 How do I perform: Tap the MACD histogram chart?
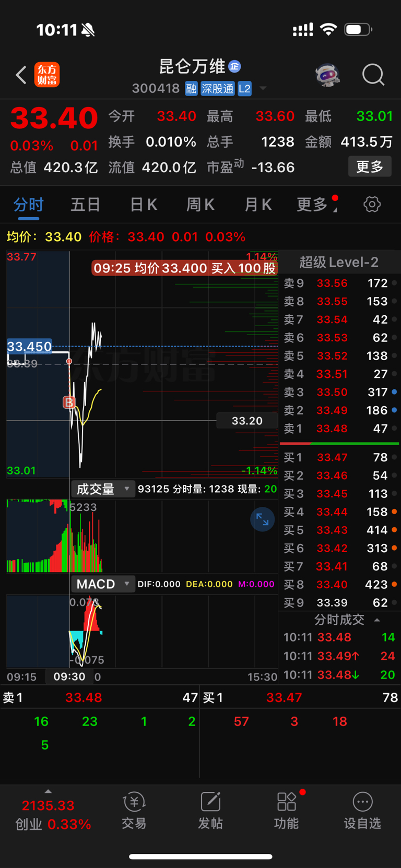(142, 631)
